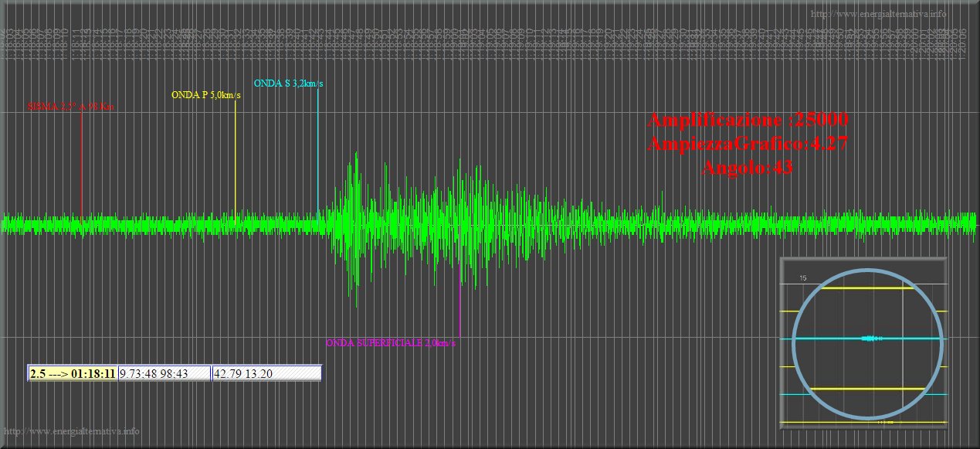Click the '42.79 13.20' coordinates field
980x449 pixels.
click(x=266, y=373)
